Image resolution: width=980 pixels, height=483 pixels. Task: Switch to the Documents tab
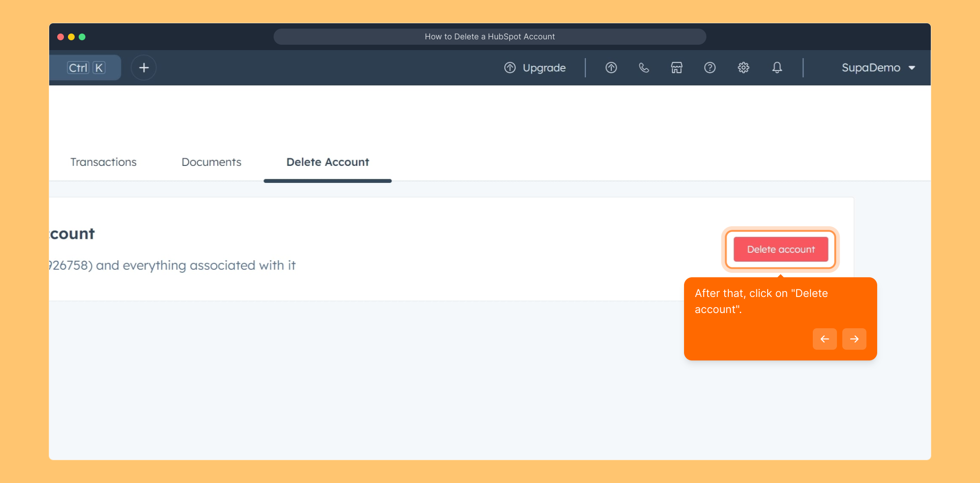pyautogui.click(x=211, y=162)
